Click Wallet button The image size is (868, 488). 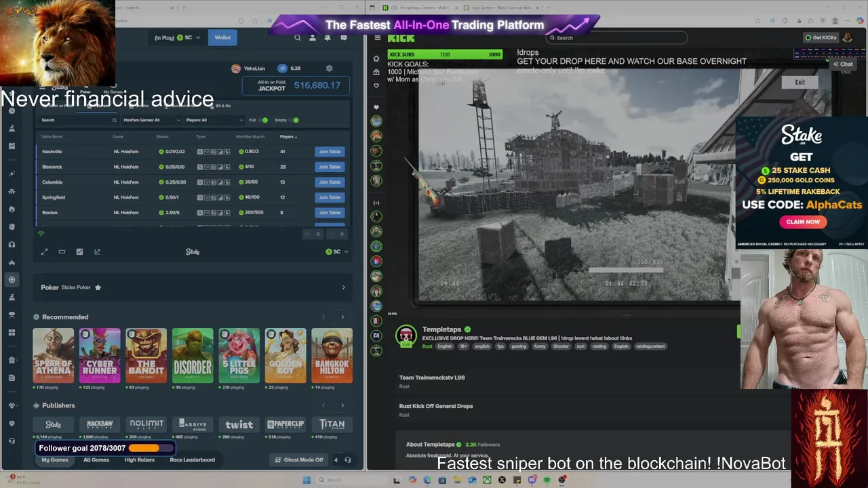tap(222, 38)
